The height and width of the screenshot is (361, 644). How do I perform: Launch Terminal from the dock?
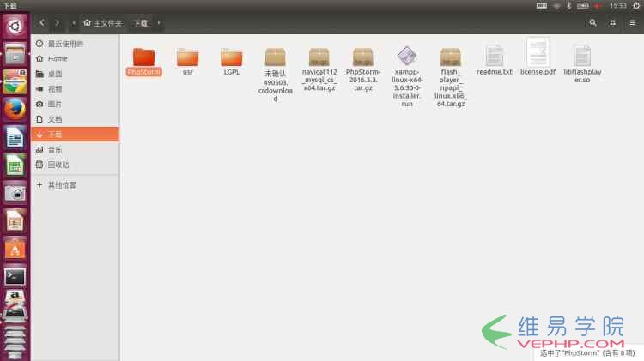point(15,276)
